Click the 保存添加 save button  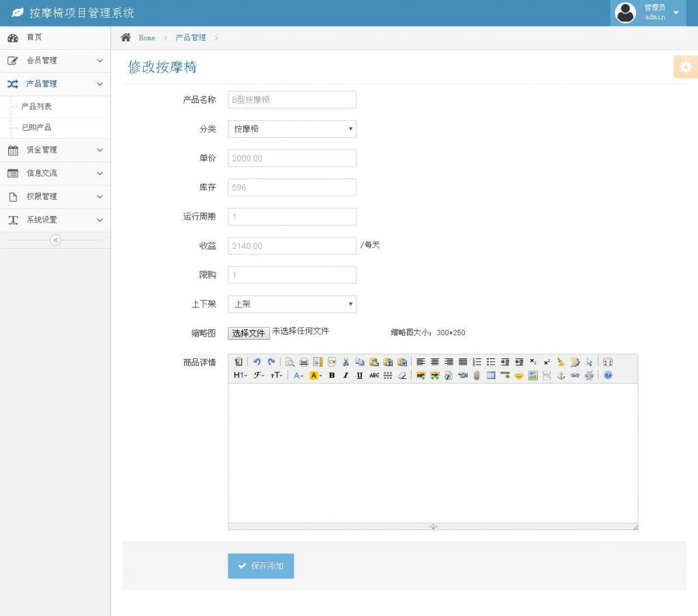coord(260,566)
